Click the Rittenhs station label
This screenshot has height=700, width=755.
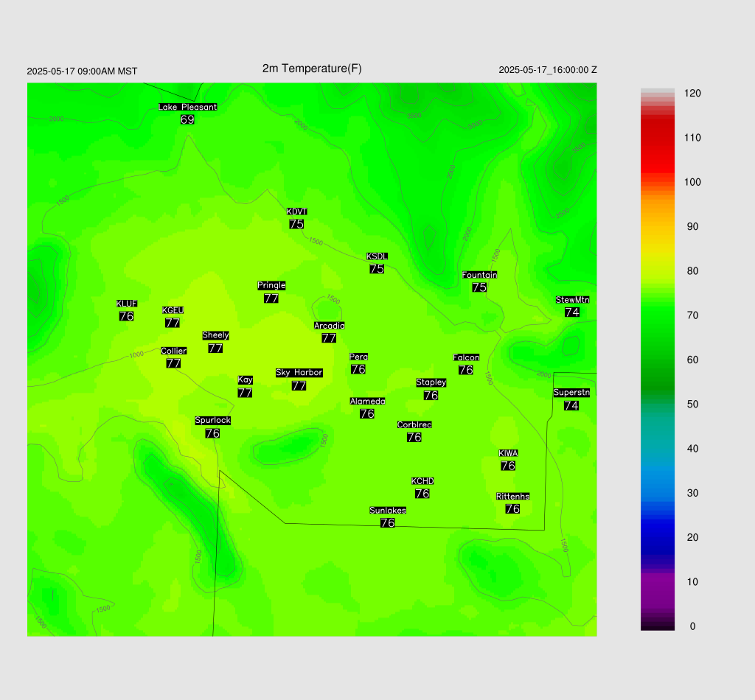point(513,497)
